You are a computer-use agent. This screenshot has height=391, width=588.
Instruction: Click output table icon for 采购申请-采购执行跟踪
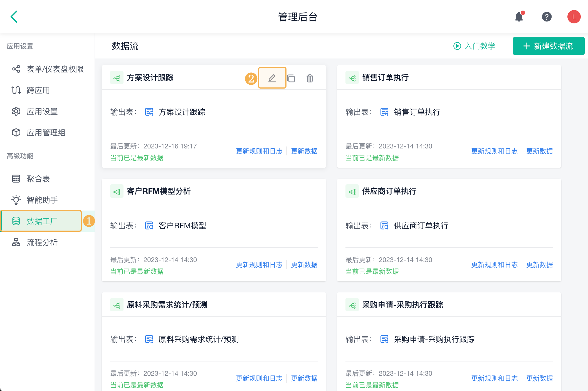coord(384,339)
